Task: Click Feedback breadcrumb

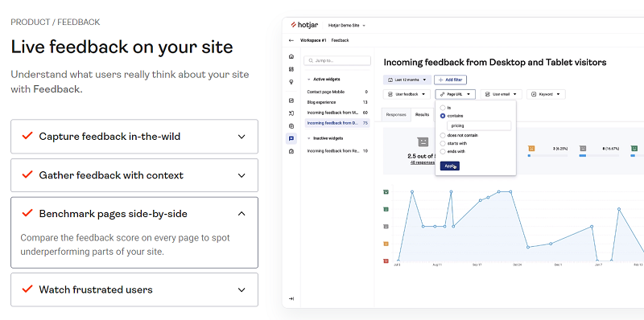Action: [x=340, y=41]
